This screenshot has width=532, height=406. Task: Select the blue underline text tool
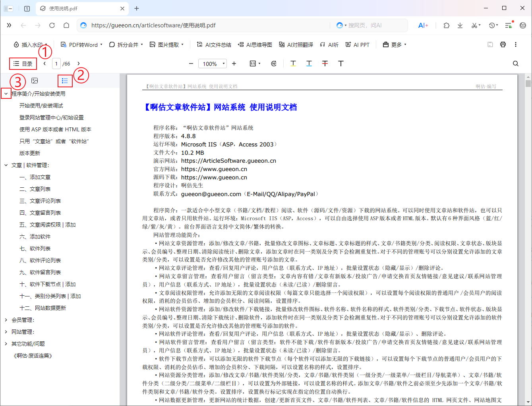tap(309, 63)
